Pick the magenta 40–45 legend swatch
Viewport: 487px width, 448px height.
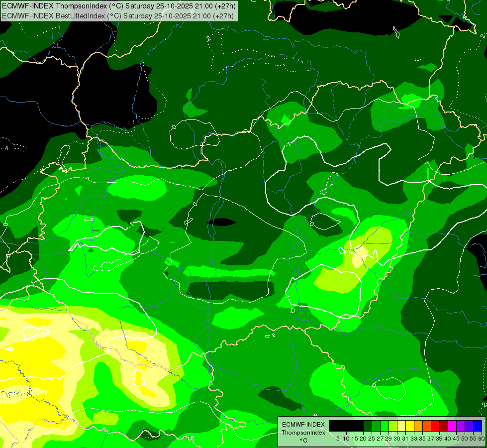452,426
